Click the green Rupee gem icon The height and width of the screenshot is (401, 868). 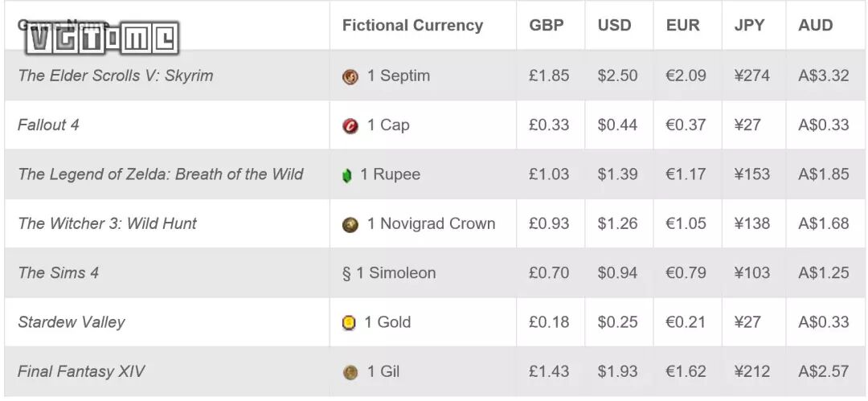pyautogui.click(x=347, y=175)
